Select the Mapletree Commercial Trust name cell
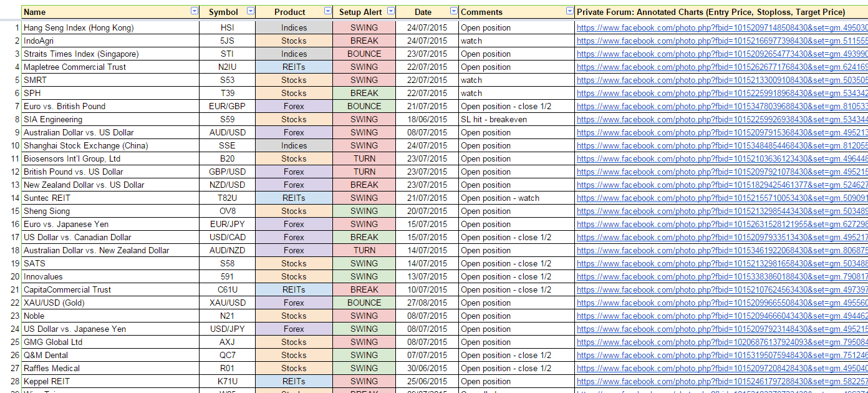The width and height of the screenshot is (868, 393). pos(75,67)
